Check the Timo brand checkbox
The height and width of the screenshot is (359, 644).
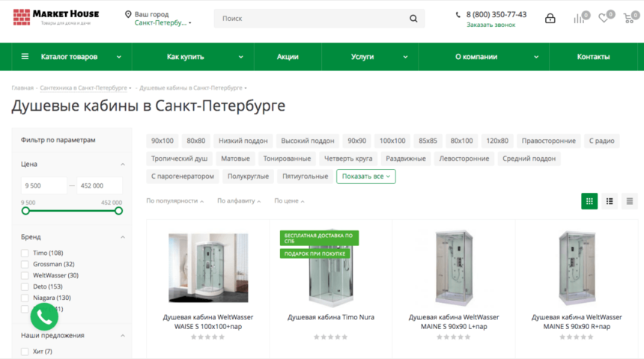(x=25, y=253)
